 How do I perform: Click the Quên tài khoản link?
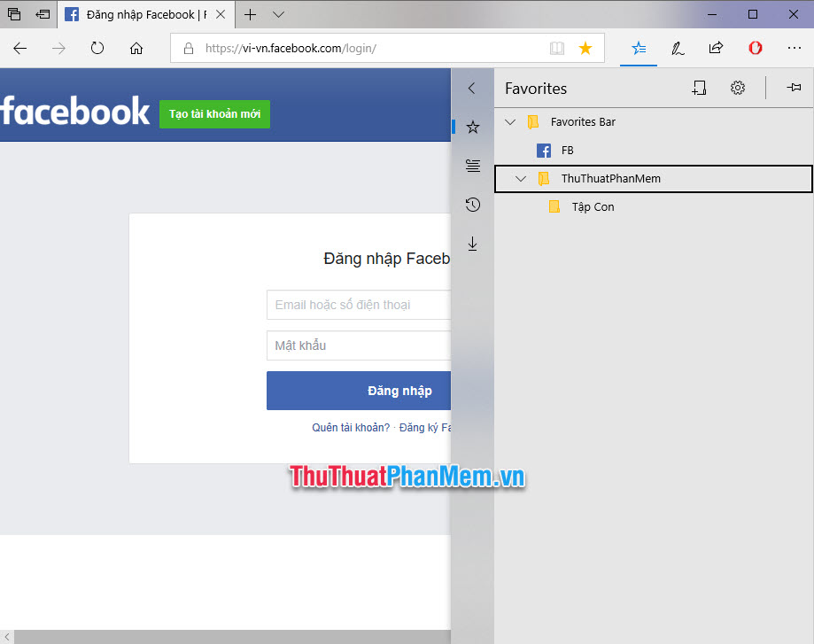(352, 427)
